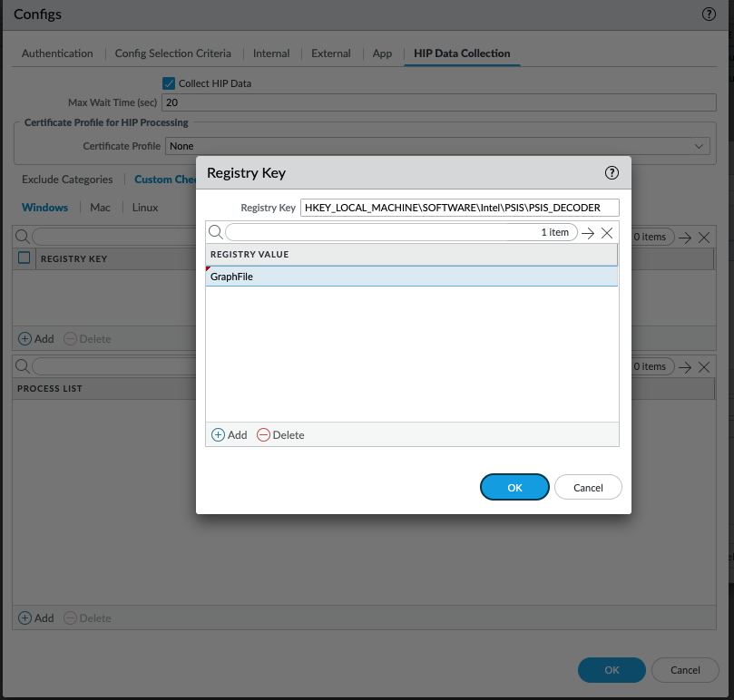Clear the registry value filter with the X icon
The height and width of the screenshot is (700, 734).
pos(606,233)
